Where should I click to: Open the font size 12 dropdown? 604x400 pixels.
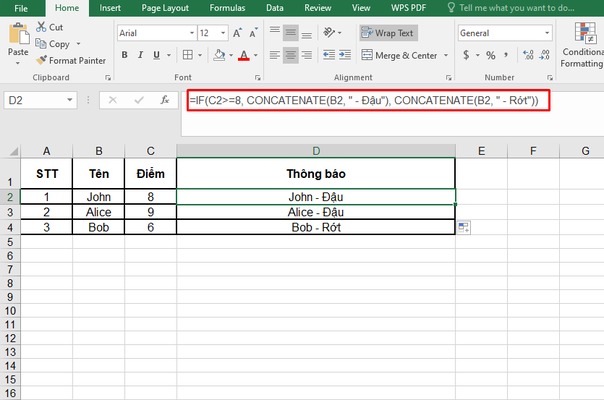point(223,33)
